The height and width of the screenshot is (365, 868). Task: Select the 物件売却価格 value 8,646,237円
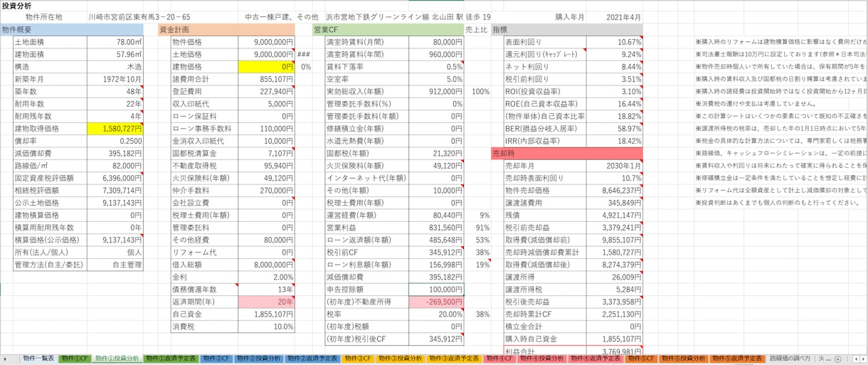614,191
